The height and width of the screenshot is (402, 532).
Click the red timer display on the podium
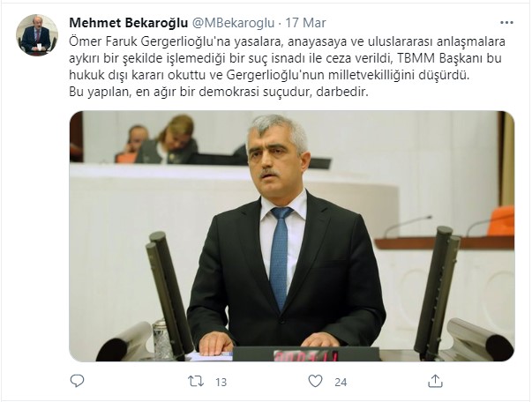306,356
